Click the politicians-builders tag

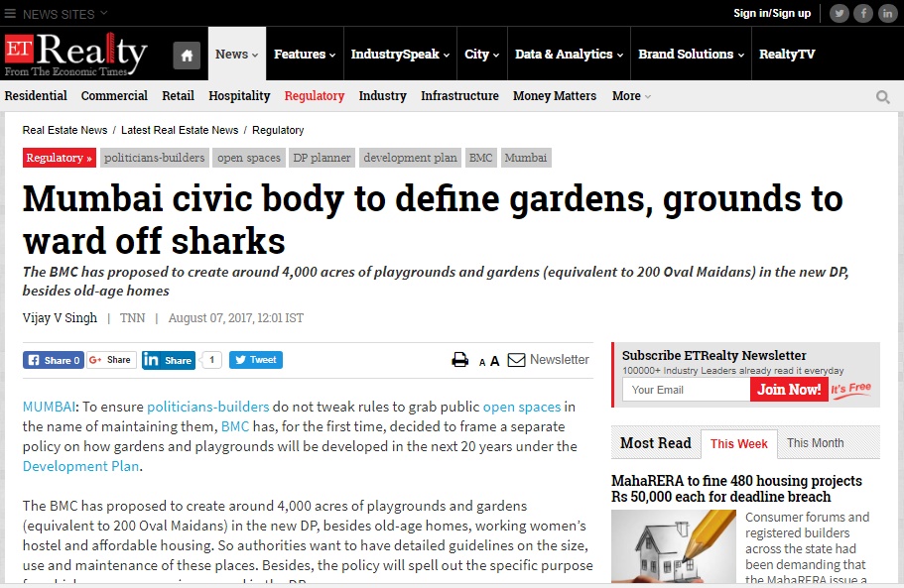155,158
